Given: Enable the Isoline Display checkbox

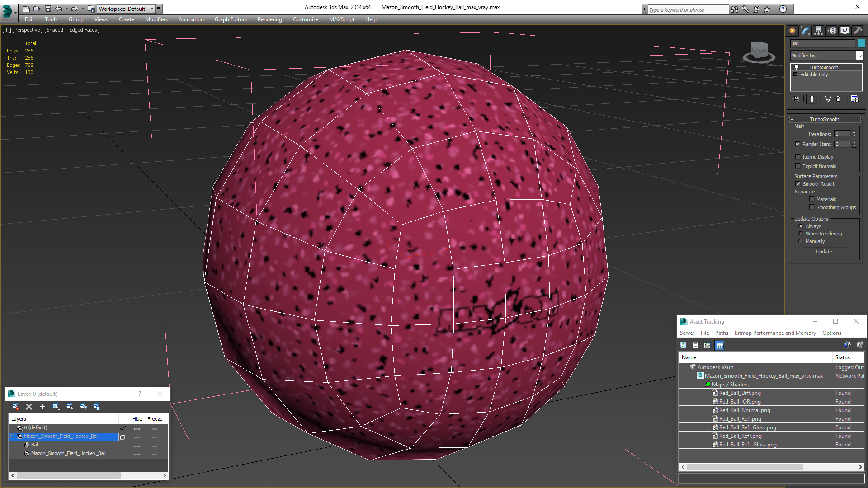Looking at the screenshot, I should point(798,157).
